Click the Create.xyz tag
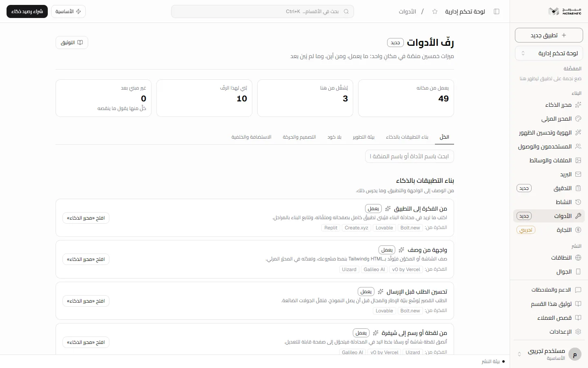588x368 pixels. pos(356,228)
